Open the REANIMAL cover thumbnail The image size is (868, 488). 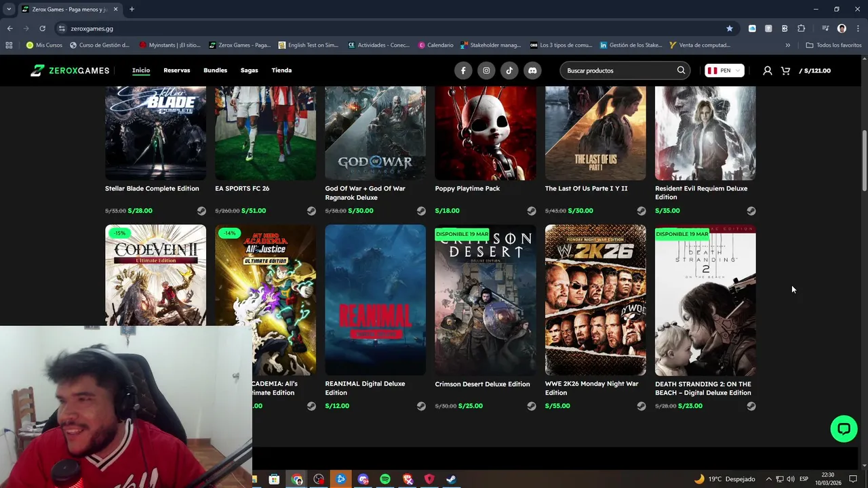(375, 300)
